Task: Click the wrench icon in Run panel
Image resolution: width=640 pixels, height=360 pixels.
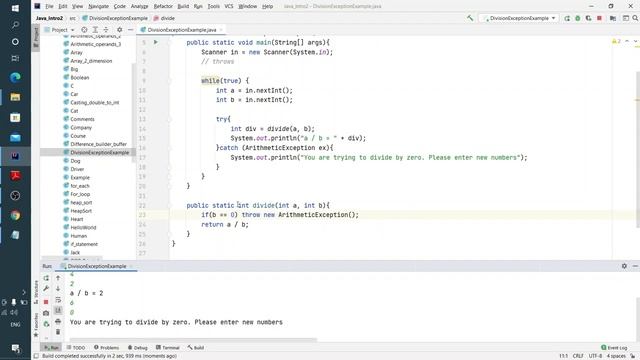Action: point(46,289)
